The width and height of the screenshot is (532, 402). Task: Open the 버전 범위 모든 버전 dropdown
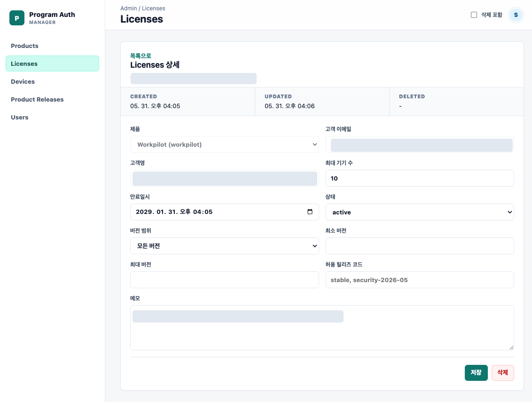225,246
